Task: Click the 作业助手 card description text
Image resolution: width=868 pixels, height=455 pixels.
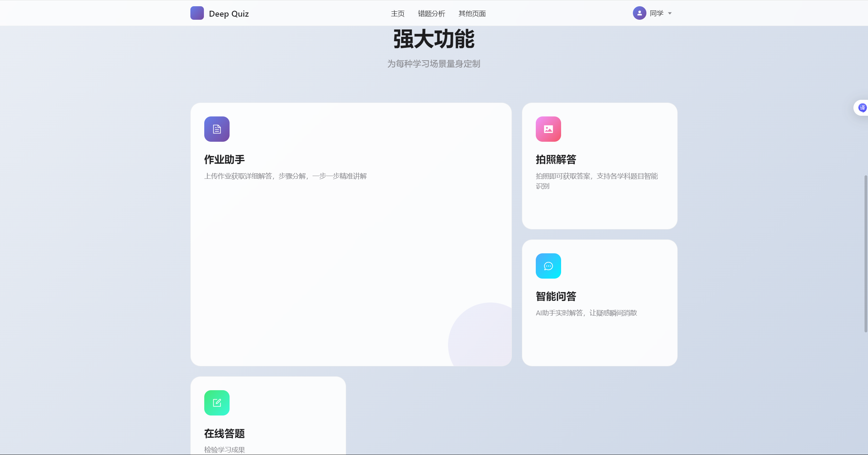Action: click(285, 176)
